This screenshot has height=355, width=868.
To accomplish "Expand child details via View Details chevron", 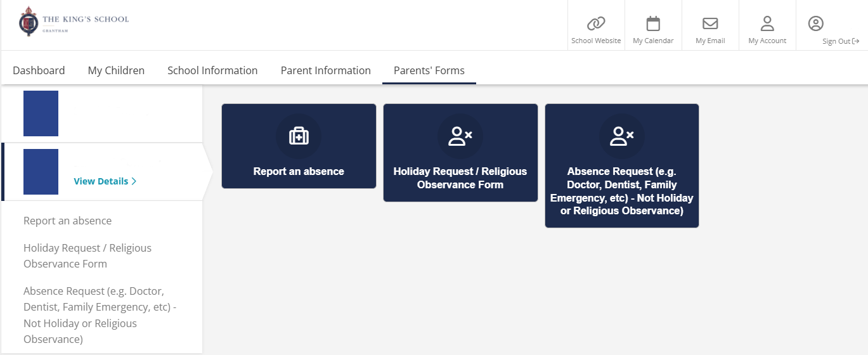I will point(134,181).
